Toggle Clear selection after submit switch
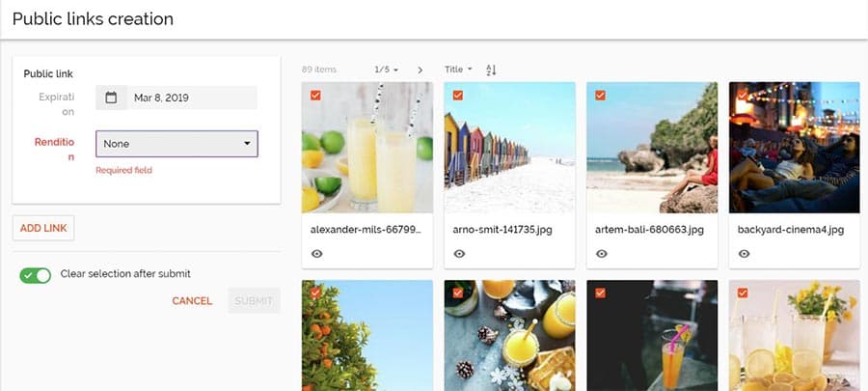This screenshot has height=391, width=868. [35, 275]
